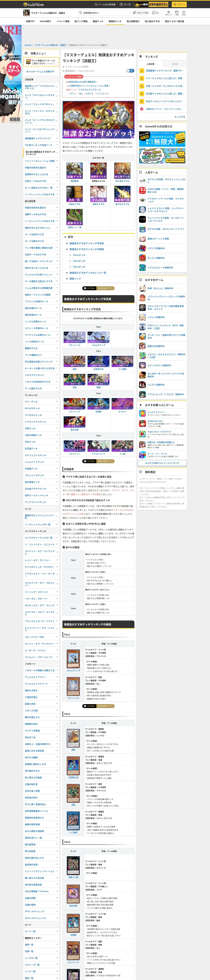This screenshot has width=210, height=980.
Task: Expand sidebar item 汎用カードのおすすめ under 注目記事
Action: pos(41,181)
